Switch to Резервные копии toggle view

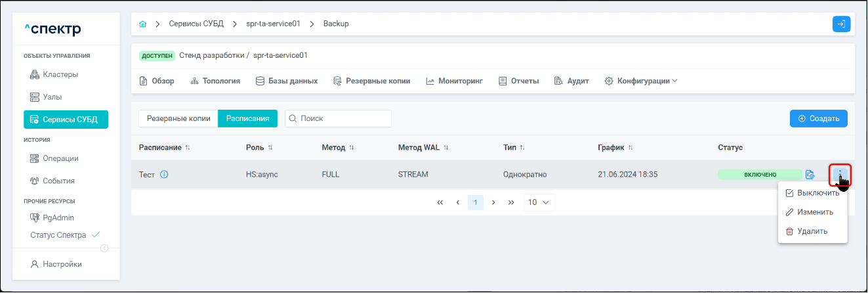(x=178, y=119)
